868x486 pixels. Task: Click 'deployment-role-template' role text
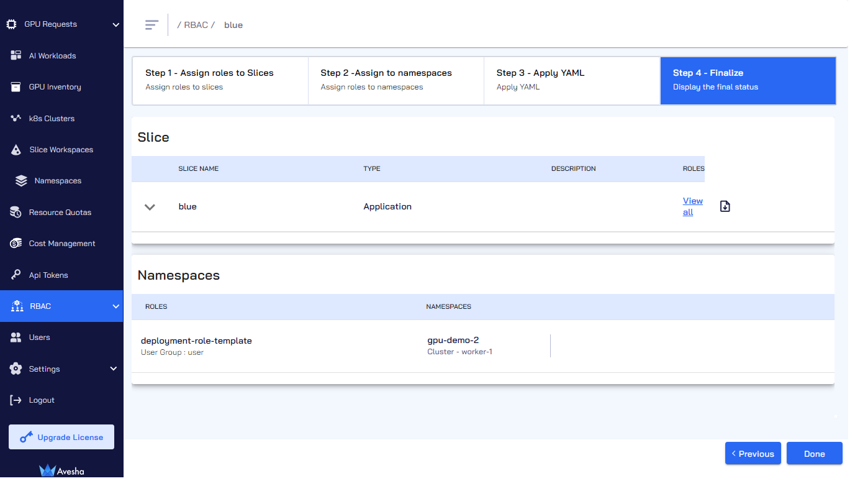click(196, 341)
